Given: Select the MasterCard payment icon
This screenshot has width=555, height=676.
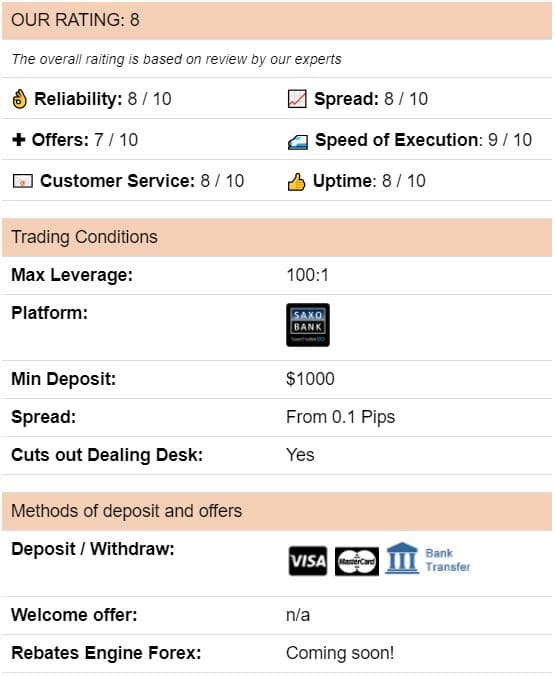Looking at the screenshot, I should (357, 561).
